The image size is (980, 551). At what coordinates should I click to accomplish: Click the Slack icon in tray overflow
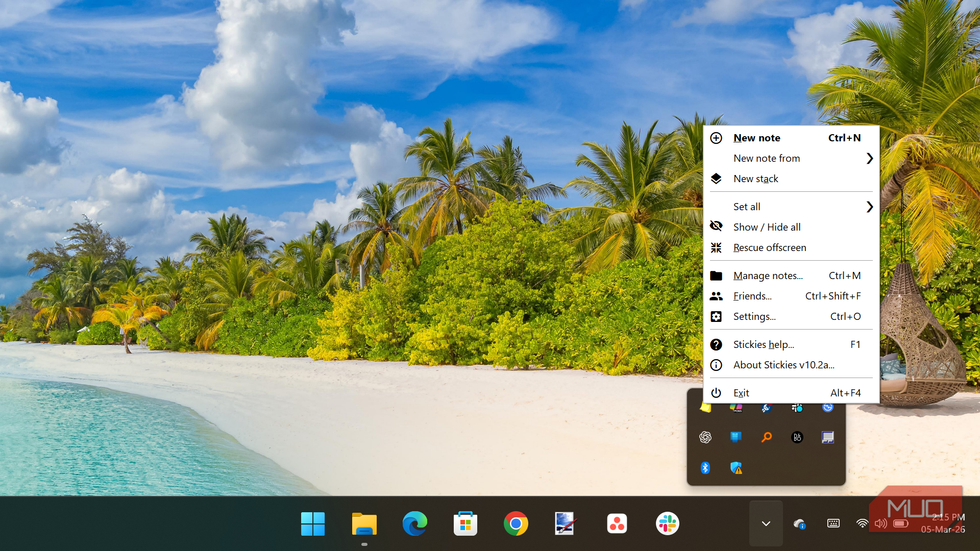[797, 408]
